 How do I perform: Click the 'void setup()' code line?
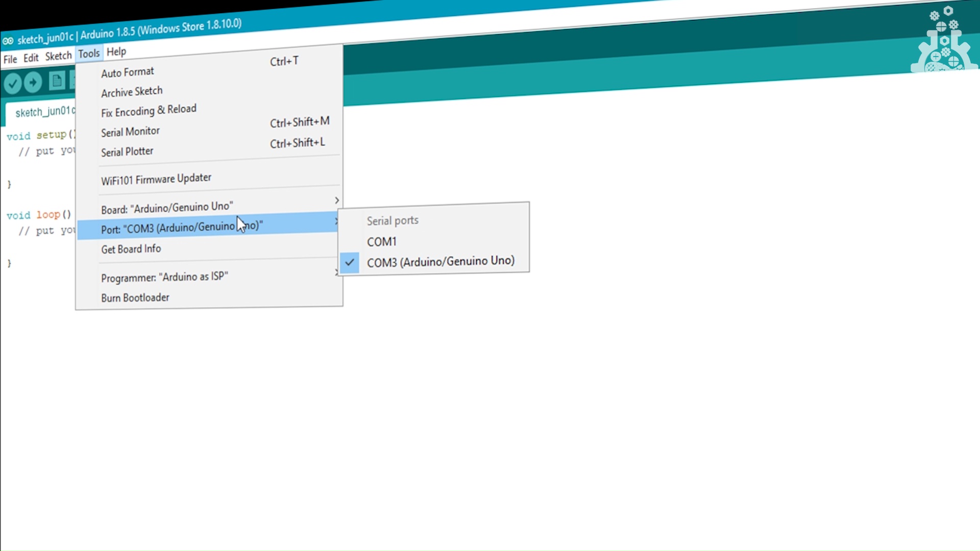[41, 135]
